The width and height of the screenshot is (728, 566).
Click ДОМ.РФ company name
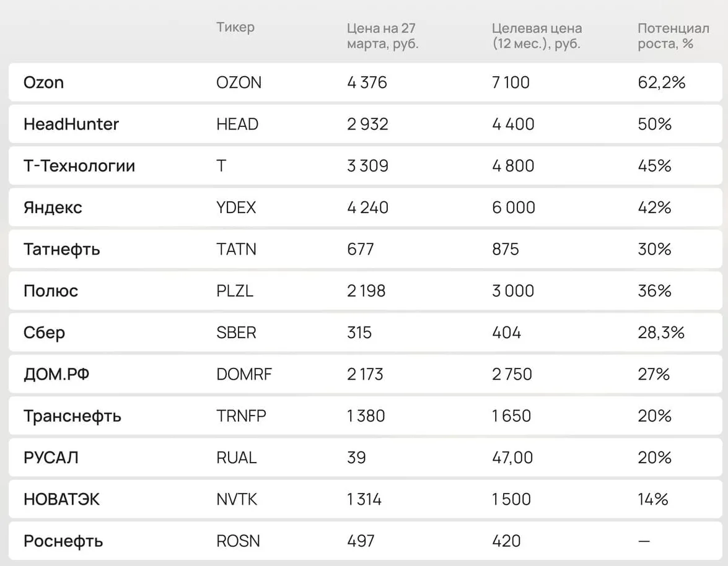pos(56,375)
